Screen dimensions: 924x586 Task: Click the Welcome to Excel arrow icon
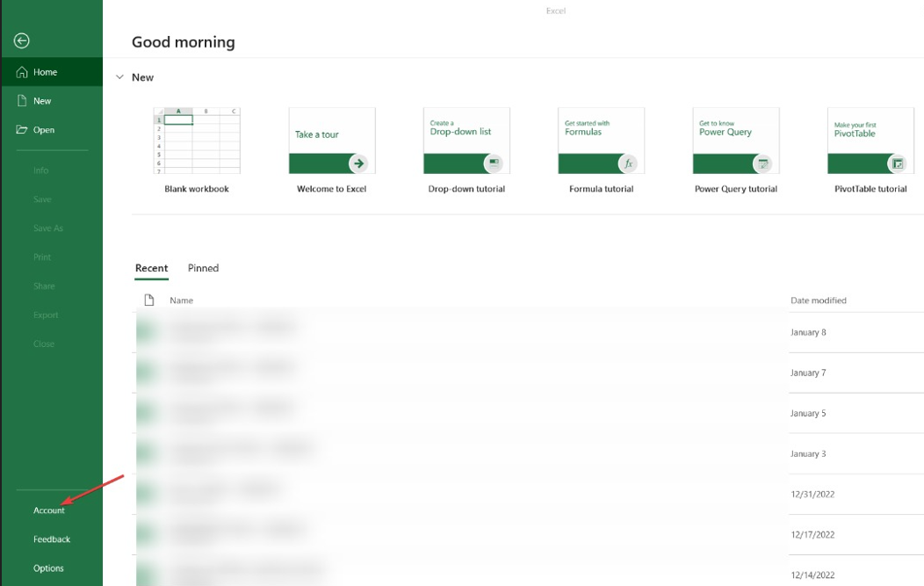pos(358,163)
